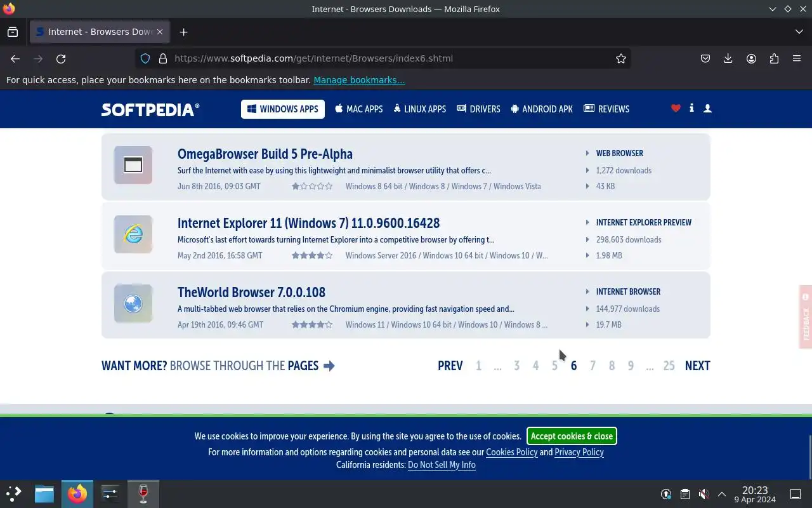Click the OmegaBrowser app thumbnail icon

pos(133,165)
